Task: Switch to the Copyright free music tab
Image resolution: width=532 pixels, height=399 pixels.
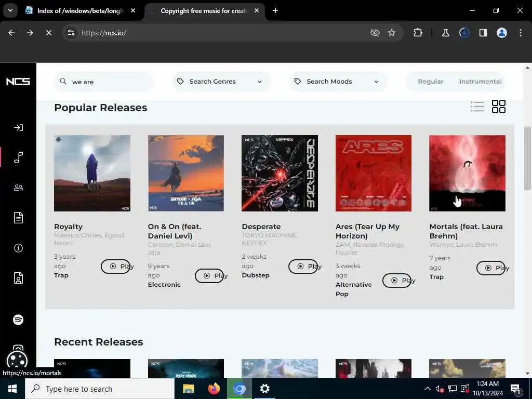Action: coord(203,11)
